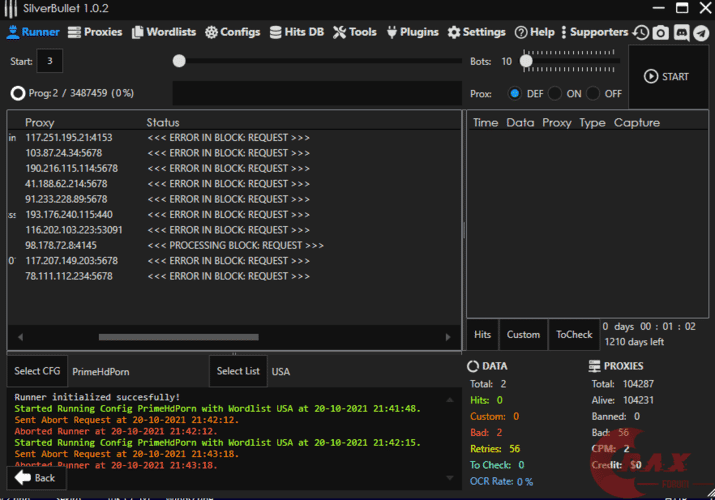Select proxy row 193.176.240.115:440
715x500 pixels.
[x=233, y=215]
